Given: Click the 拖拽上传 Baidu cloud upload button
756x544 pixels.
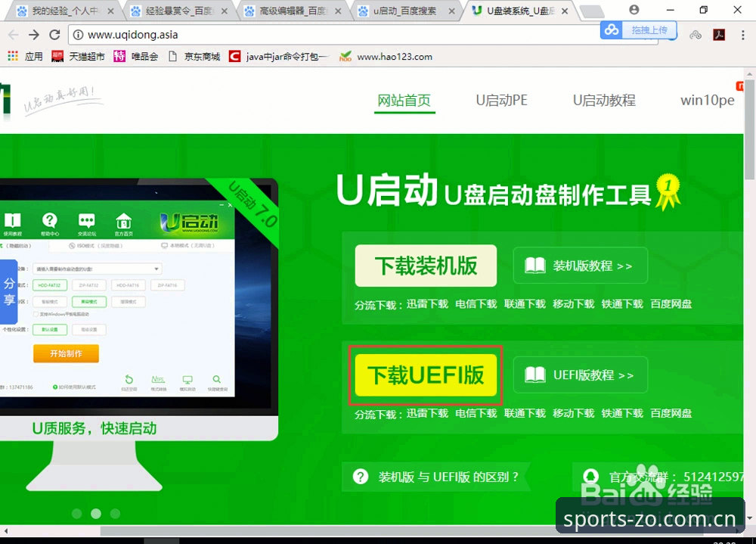Looking at the screenshot, I should click(x=638, y=30).
